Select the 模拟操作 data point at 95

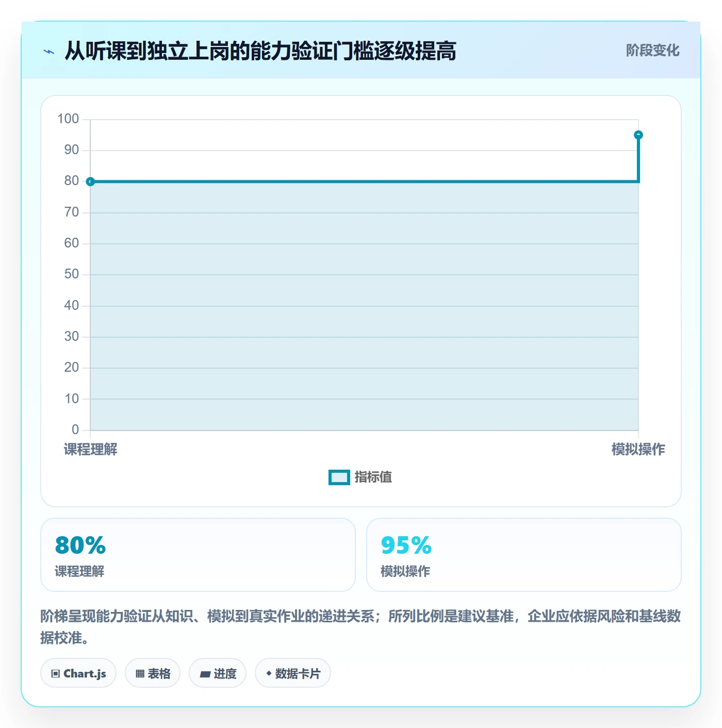638,135
